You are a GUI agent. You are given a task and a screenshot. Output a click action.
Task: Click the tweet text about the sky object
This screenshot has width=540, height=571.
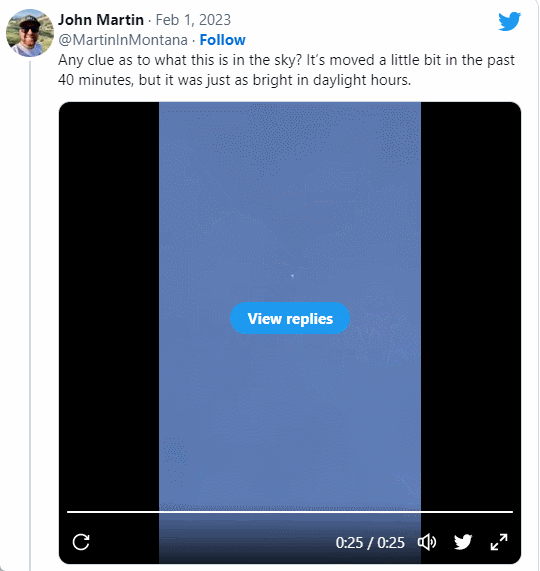[x=286, y=70]
